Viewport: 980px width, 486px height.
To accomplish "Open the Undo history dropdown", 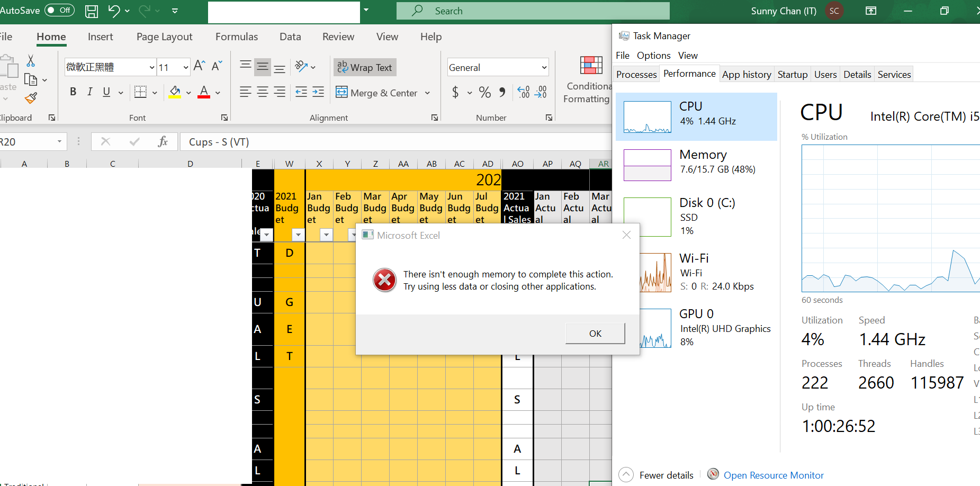I will (127, 11).
